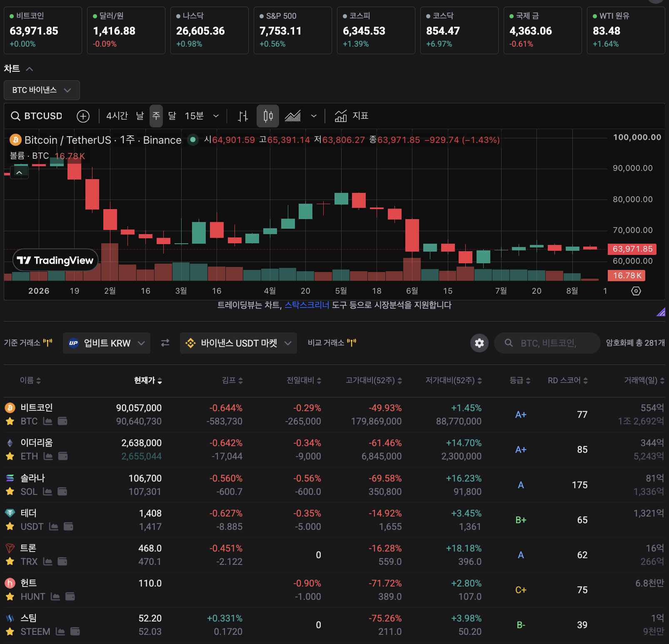The width and height of the screenshot is (669, 644).
Task: Open the 스탁스크리너 link
Action: pyautogui.click(x=307, y=305)
